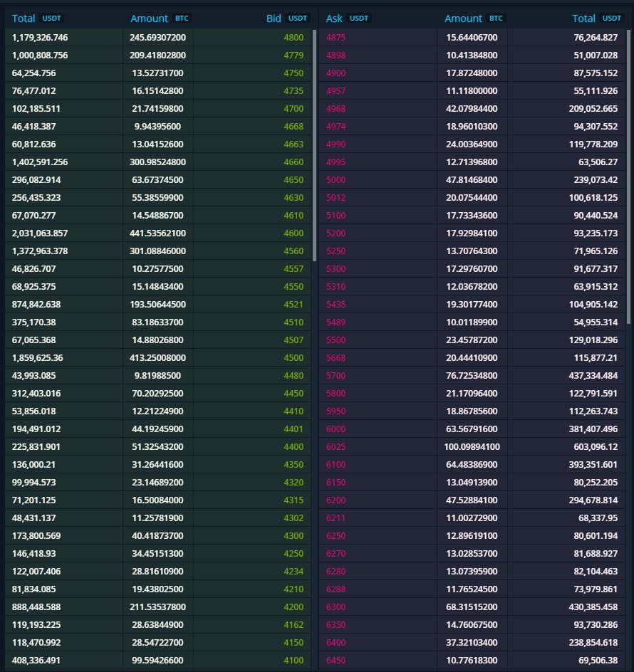Click bid total 874,842.638
Screen dimensions: 634x672
[36, 304]
